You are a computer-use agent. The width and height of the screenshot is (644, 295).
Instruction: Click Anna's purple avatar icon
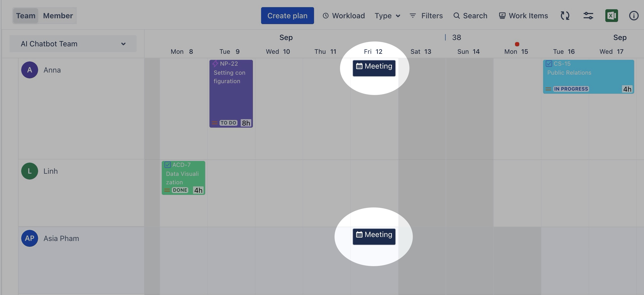click(x=30, y=70)
